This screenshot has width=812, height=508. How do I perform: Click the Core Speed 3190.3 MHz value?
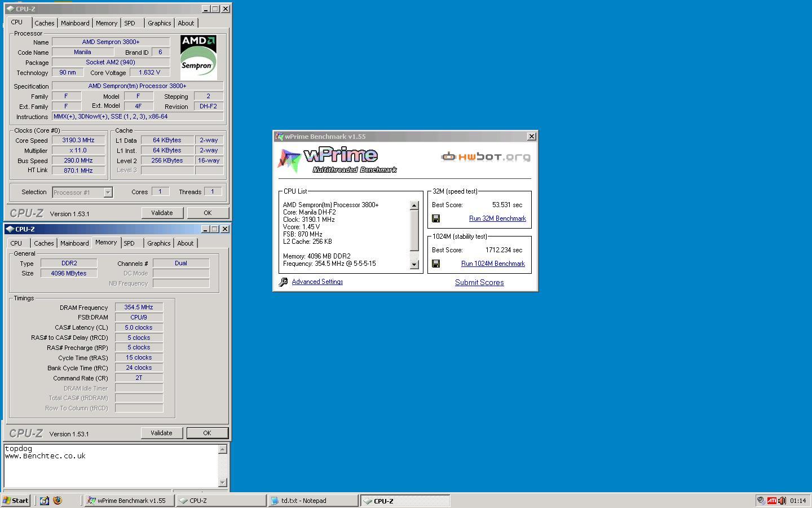(x=78, y=141)
